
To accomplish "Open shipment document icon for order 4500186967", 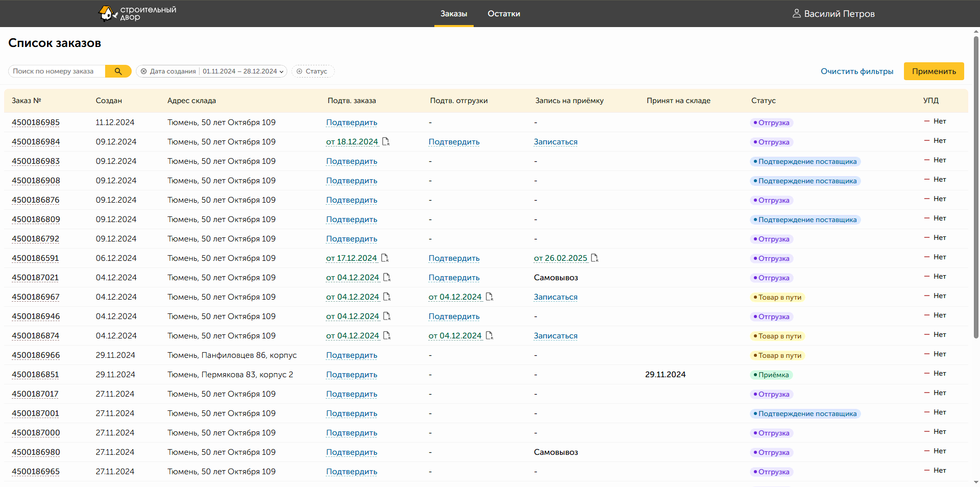I will click(x=489, y=297).
